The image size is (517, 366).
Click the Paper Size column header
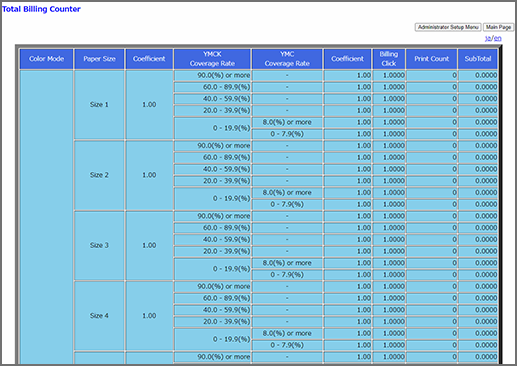99,59
